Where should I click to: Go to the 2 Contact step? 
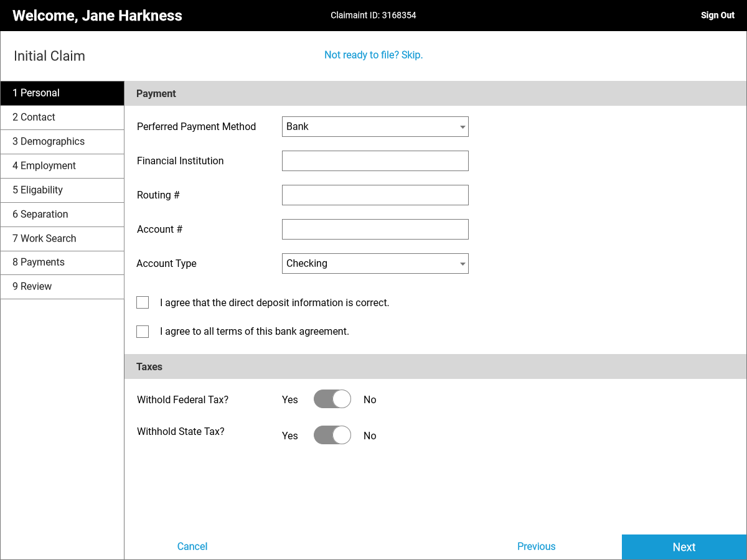tap(62, 117)
